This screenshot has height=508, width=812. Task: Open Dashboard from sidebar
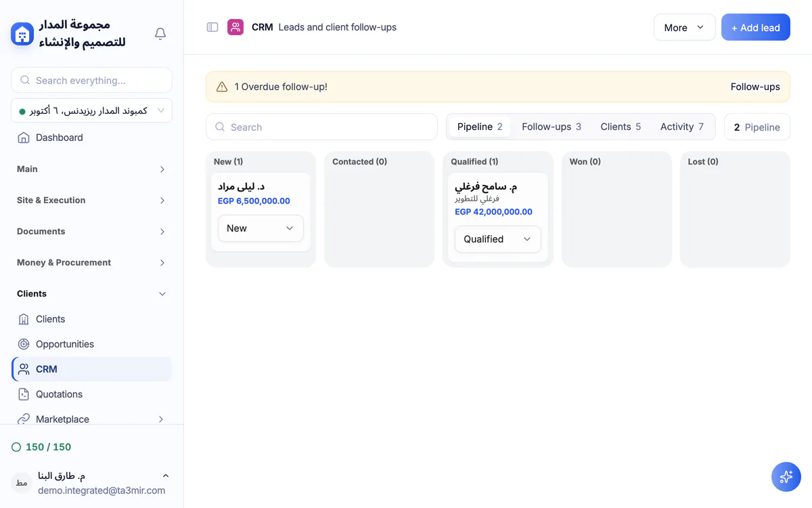click(91, 137)
